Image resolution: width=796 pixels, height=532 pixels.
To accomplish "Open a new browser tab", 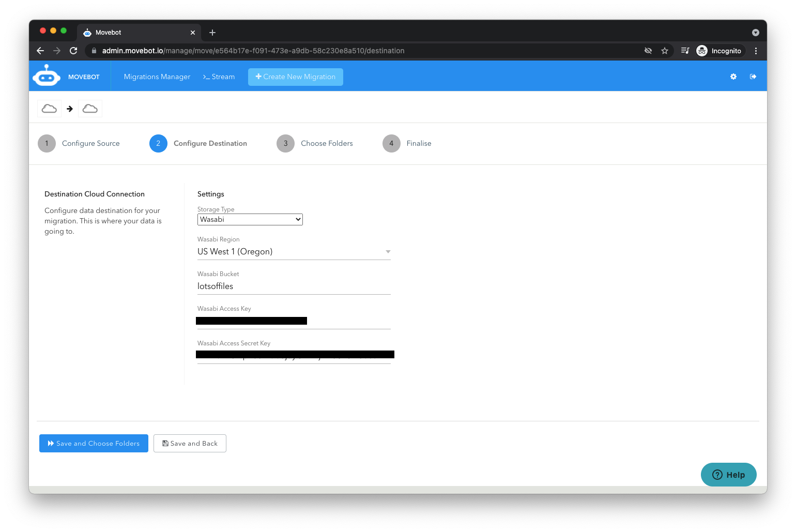I will (212, 33).
